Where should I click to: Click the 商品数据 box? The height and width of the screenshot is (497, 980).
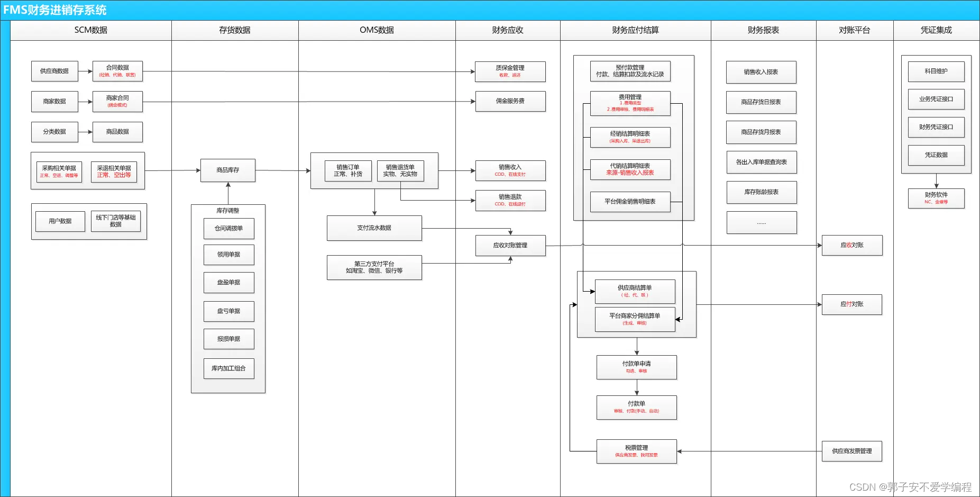(117, 132)
